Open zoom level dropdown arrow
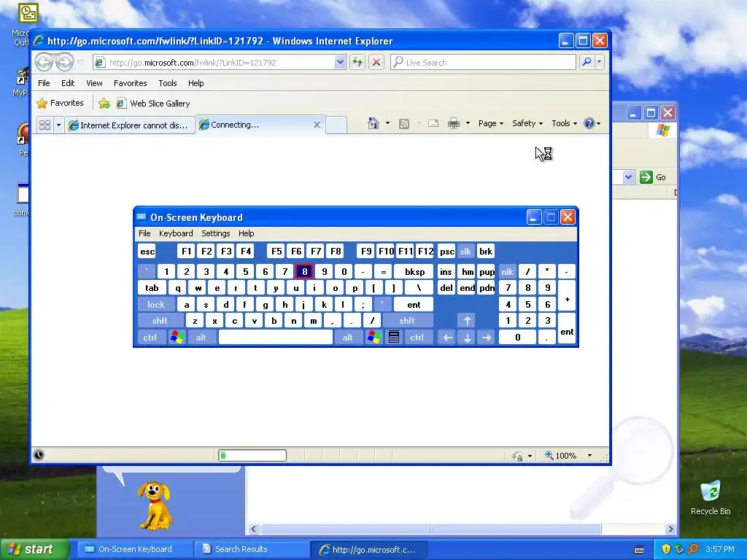 tap(589, 456)
